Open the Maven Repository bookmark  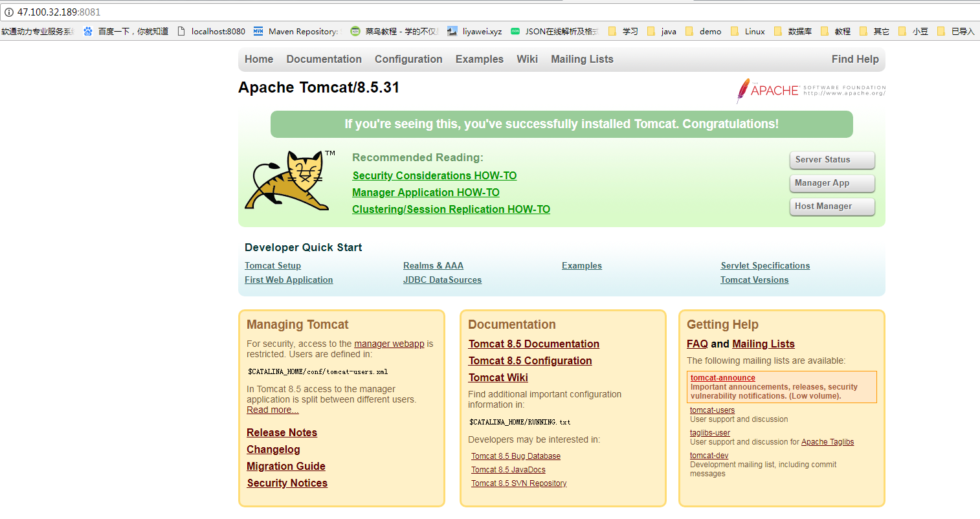coord(296,31)
